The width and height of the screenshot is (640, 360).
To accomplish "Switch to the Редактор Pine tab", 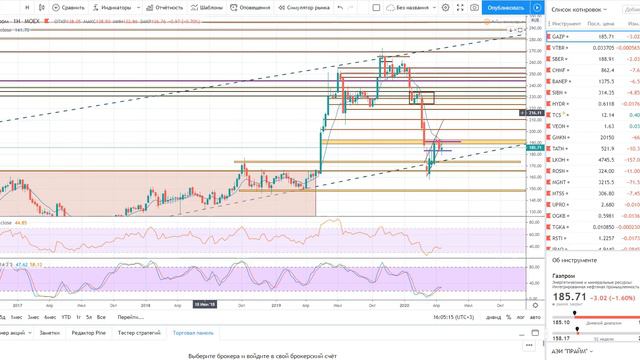I will (x=89, y=333).
